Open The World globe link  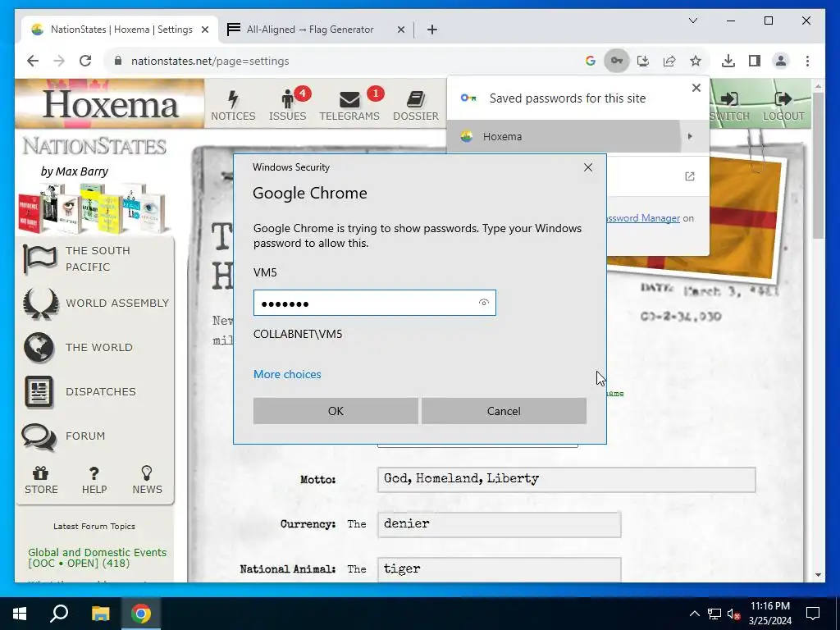(78, 347)
